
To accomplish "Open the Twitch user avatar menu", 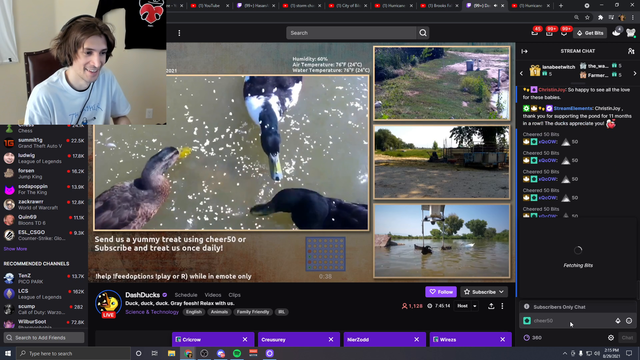I will tap(631, 33).
